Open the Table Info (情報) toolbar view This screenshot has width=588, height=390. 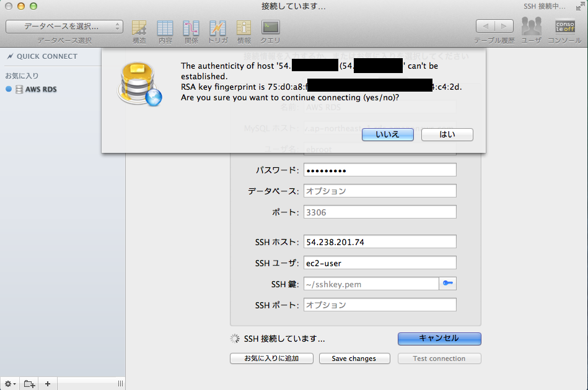pos(244,32)
